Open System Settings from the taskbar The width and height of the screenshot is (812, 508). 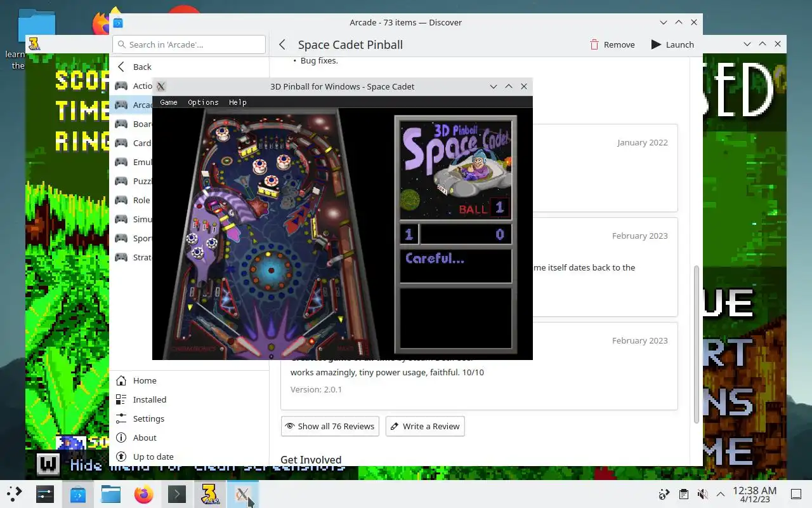(45, 494)
